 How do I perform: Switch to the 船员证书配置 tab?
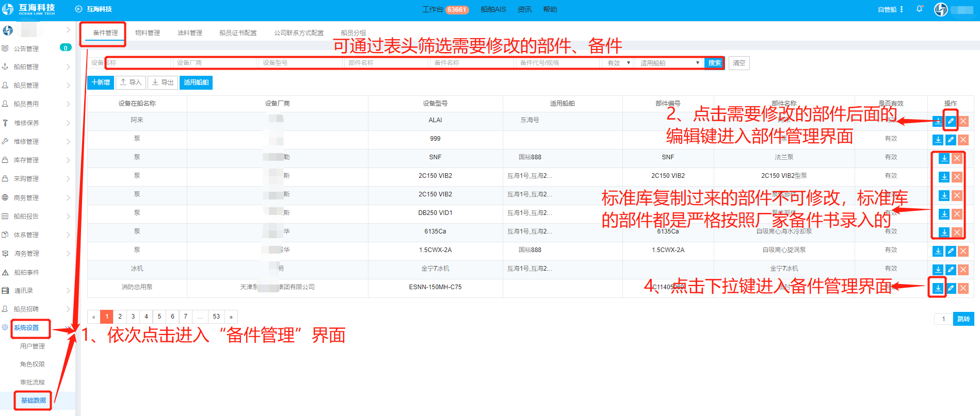point(238,33)
